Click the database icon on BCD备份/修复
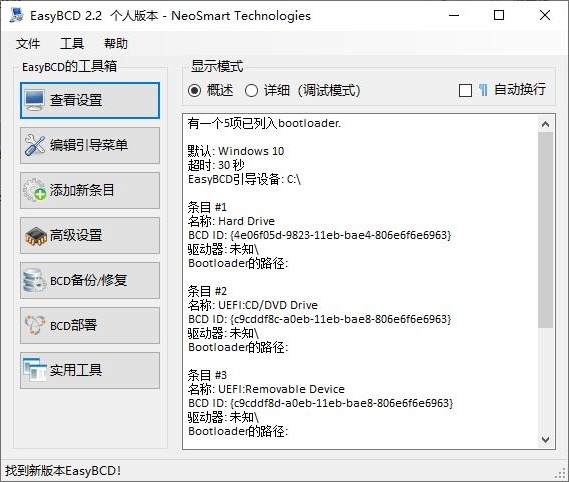The height and width of the screenshot is (482, 569). pos(34,280)
